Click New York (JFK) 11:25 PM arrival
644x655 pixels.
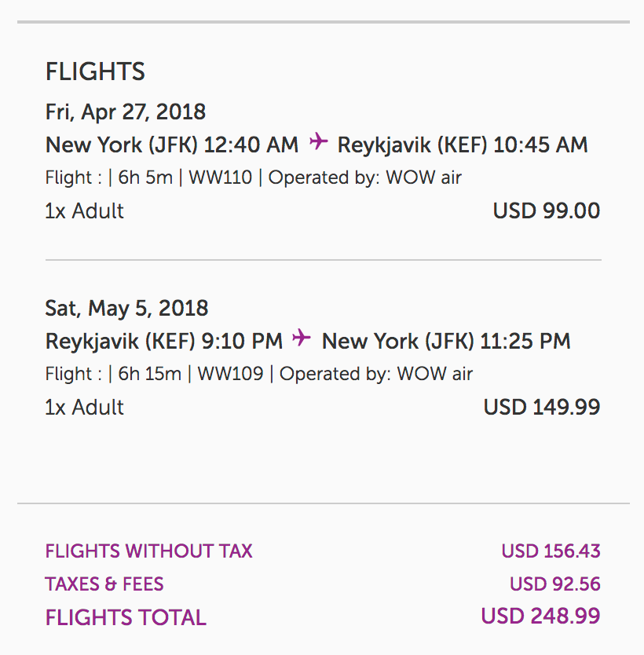pyautogui.click(x=446, y=341)
